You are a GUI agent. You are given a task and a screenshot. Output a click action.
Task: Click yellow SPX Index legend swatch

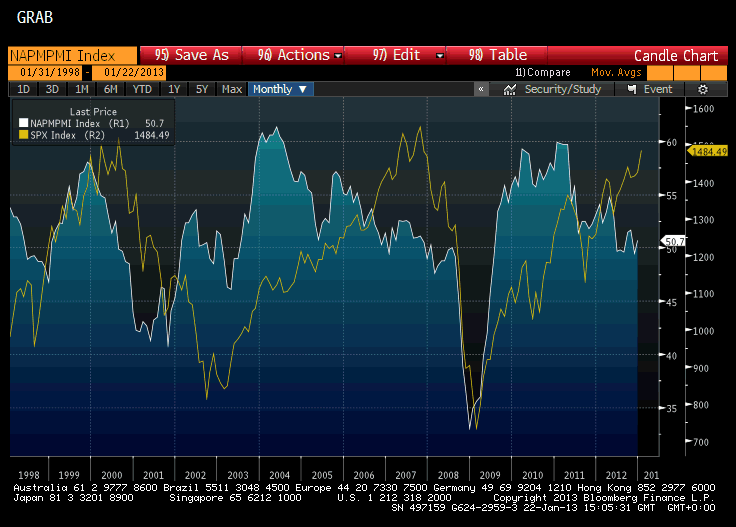tap(23, 134)
